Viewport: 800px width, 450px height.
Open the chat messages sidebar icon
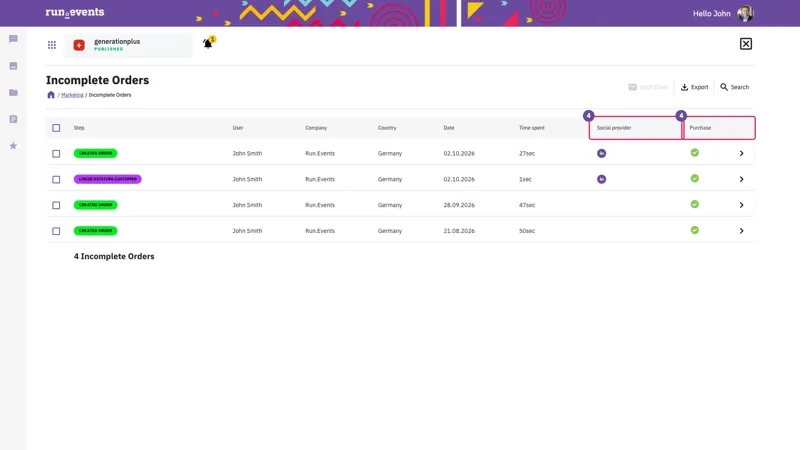13,39
